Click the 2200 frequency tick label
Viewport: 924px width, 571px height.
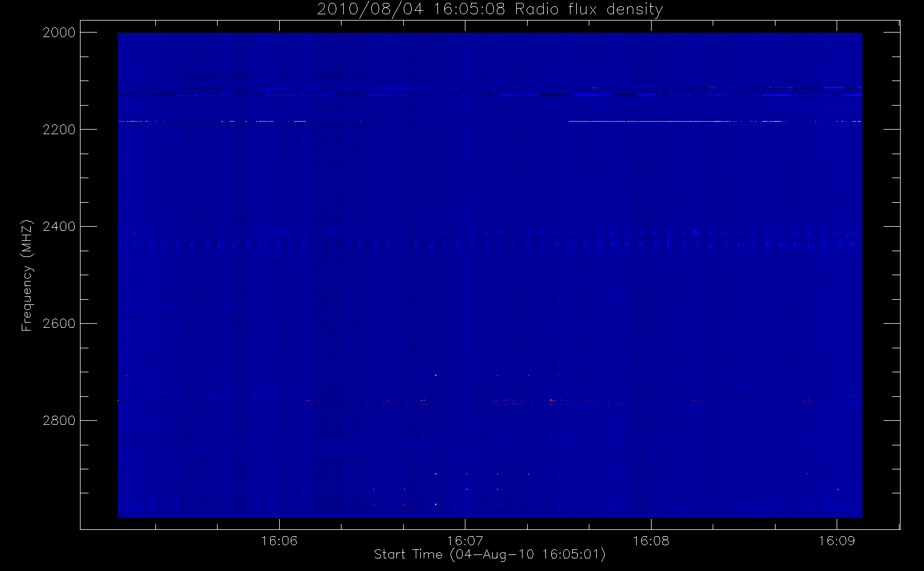click(59, 130)
